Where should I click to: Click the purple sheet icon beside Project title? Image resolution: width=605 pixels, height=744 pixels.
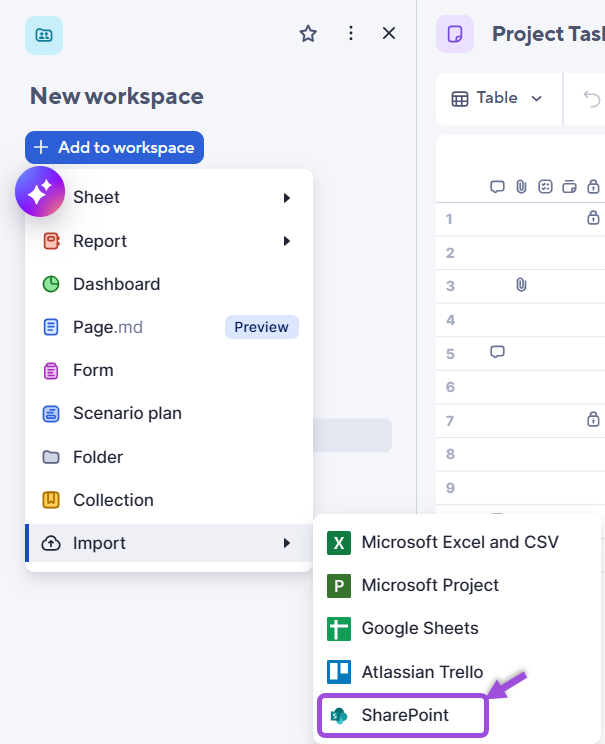[455, 34]
